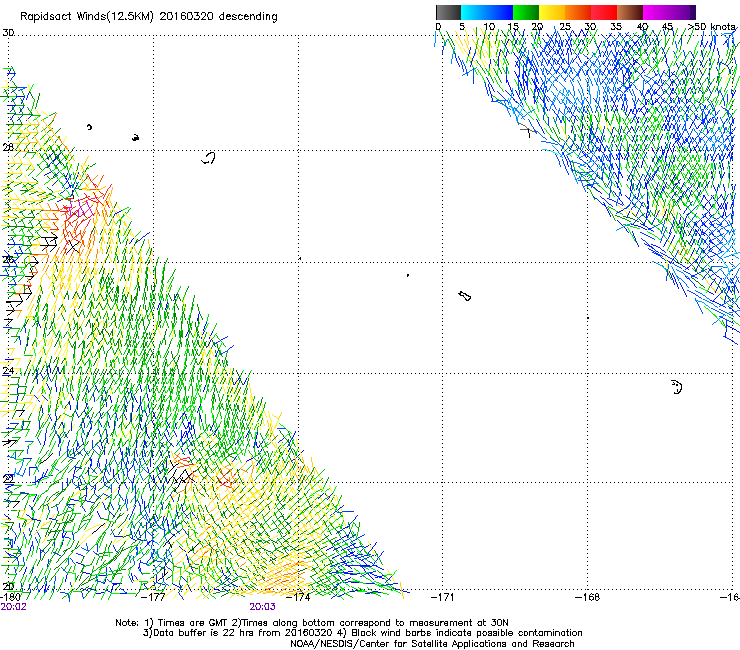Click the purple '20:03' pass time label

262,607
